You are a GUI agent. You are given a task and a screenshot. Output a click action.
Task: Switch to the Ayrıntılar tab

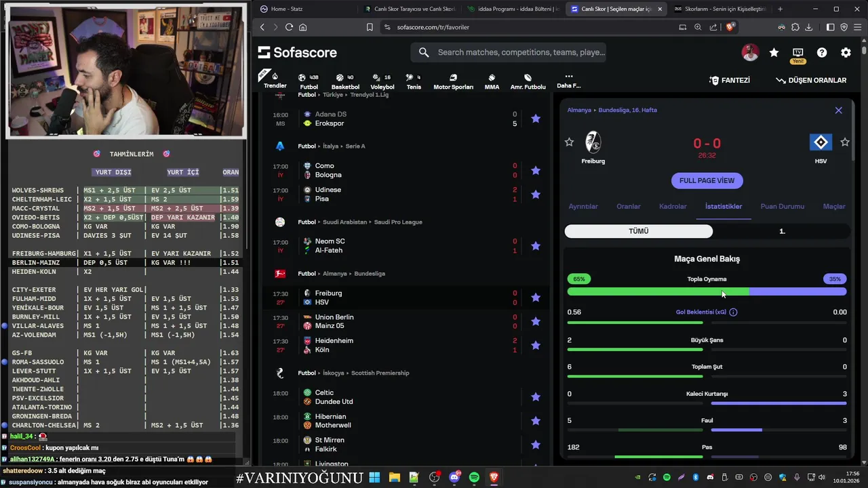583,206
